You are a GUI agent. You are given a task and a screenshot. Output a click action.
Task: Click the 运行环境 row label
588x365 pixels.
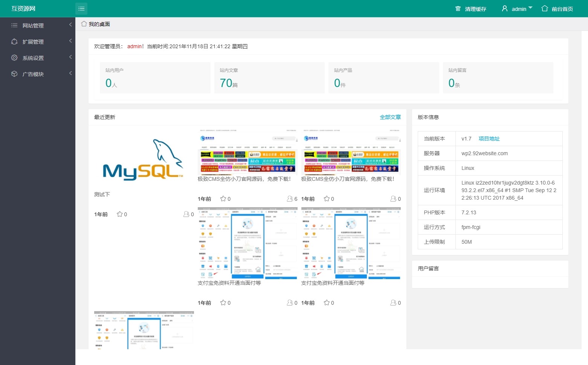[434, 190]
